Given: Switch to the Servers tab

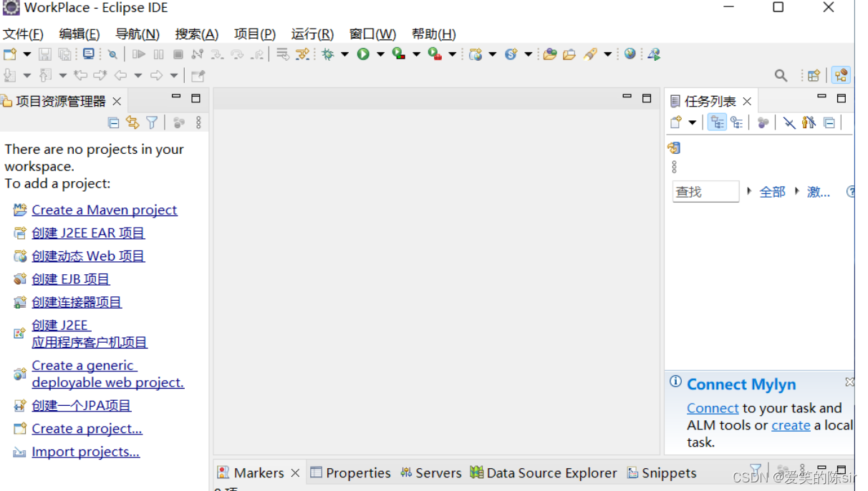Looking at the screenshot, I should pyautogui.click(x=431, y=473).
